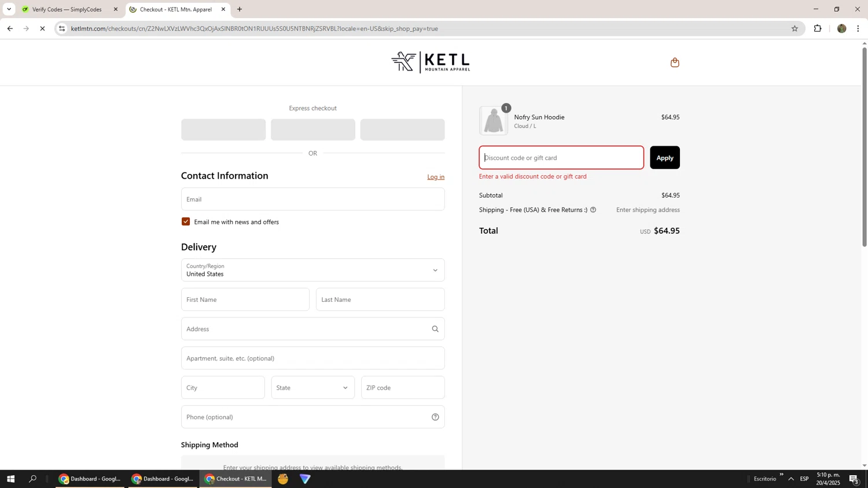868x488 pixels.
Task: Focus the Last Name field
Action: [x=380, y=300]
